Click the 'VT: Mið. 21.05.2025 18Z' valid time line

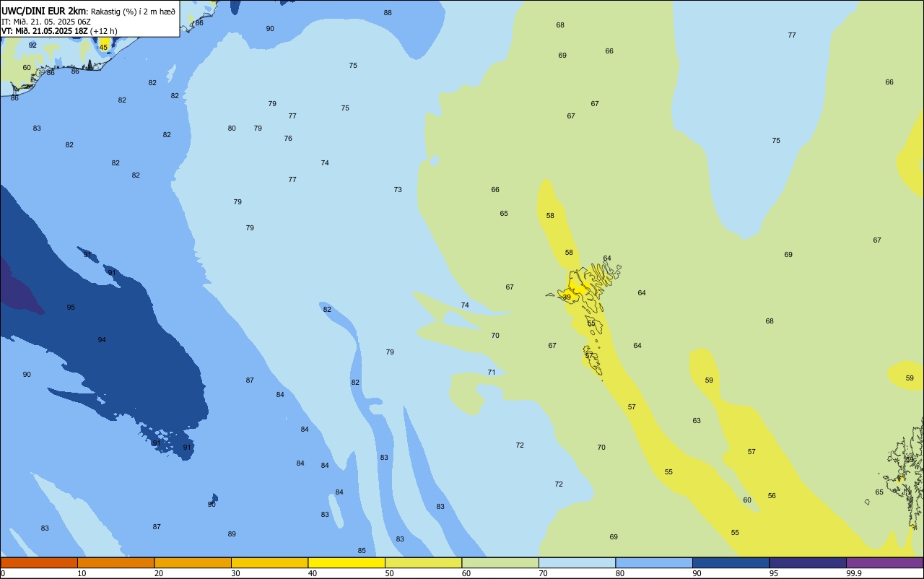(x=45, y=31)
